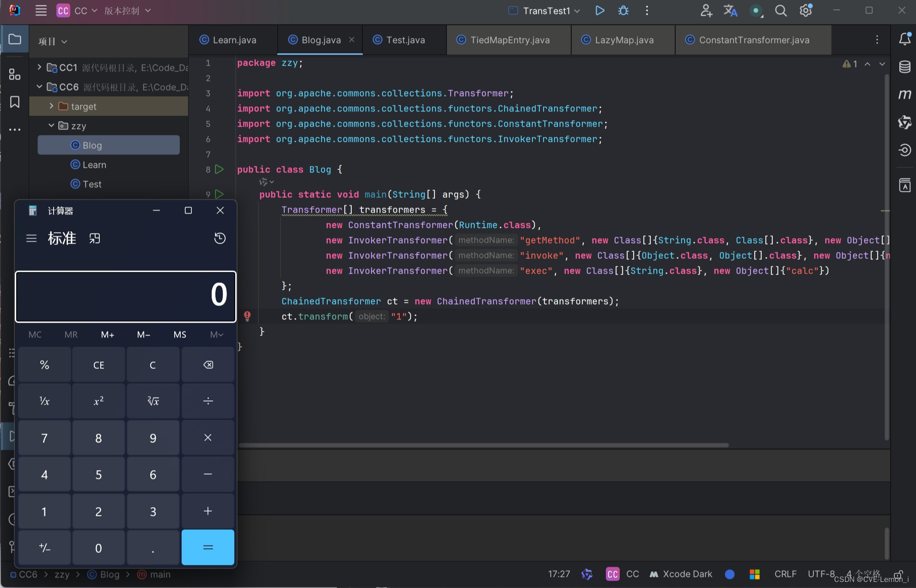
Task: Toggle visibility of Blog.java tab
Action: 353,40
